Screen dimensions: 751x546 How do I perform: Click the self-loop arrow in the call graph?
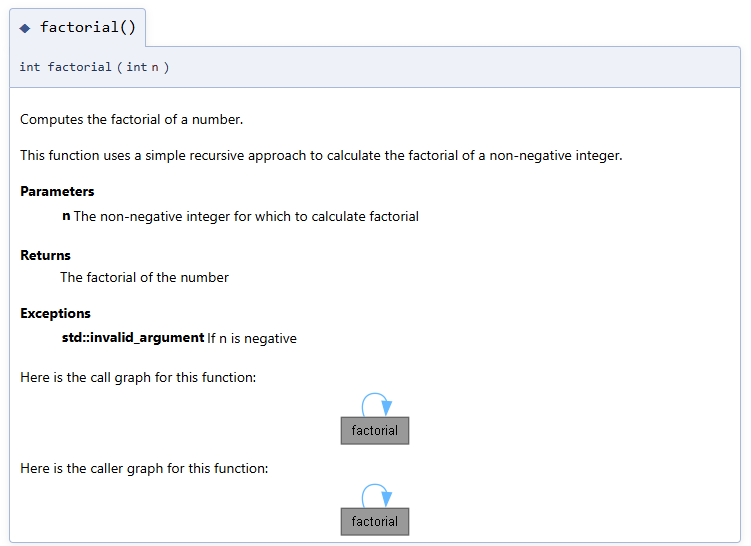pos(375,401)
